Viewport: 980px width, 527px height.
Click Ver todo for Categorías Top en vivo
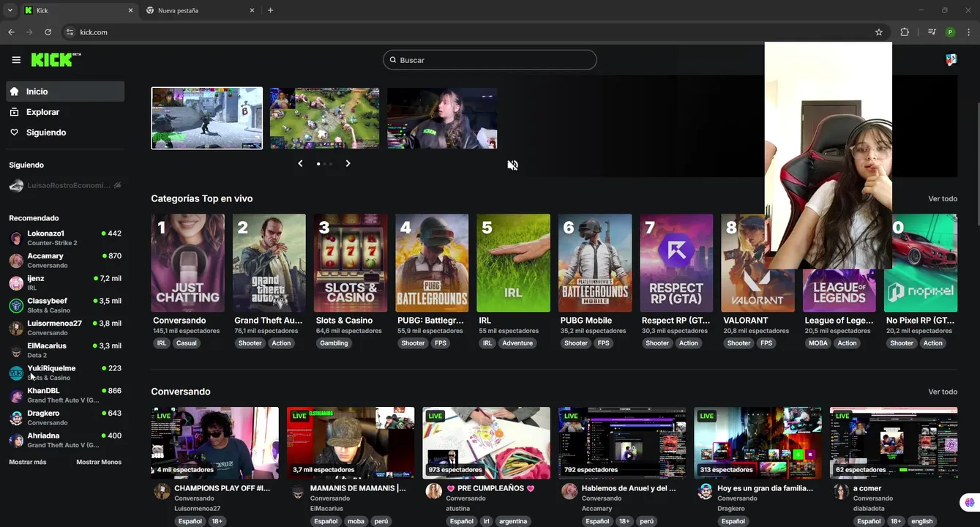point(943,199)
